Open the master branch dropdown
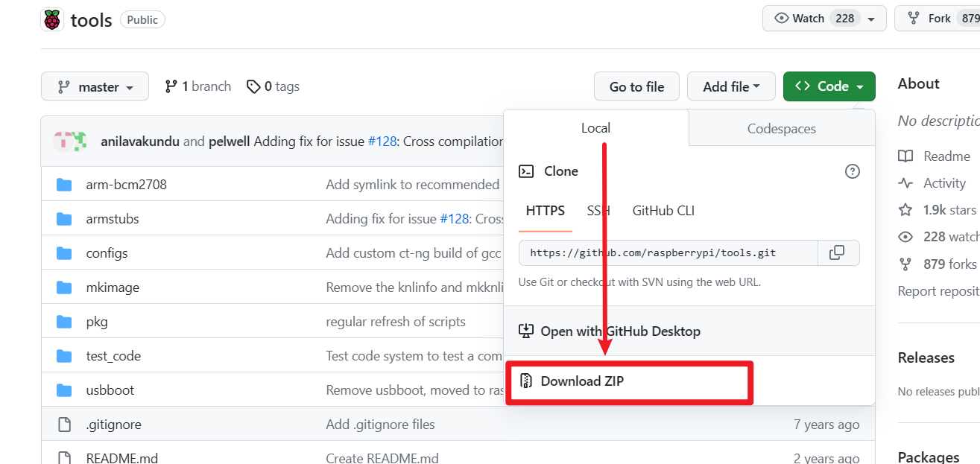The image size is (980, 464). click(x=95, y=87)
